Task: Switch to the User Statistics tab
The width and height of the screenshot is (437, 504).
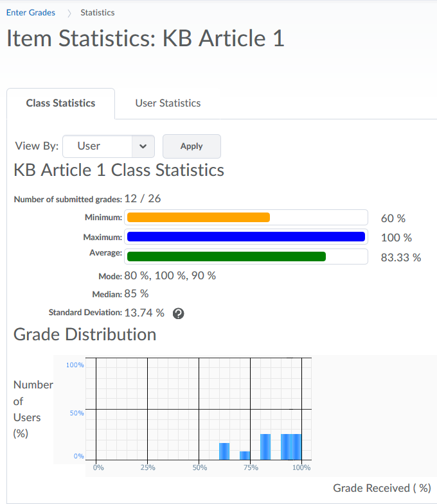Action: pos(168,103)
